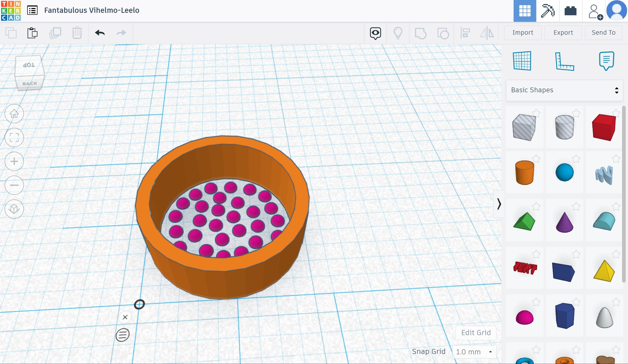This screenshot has height=364, width=628.
Task: Redo the last action
Action: click(121, 33)
